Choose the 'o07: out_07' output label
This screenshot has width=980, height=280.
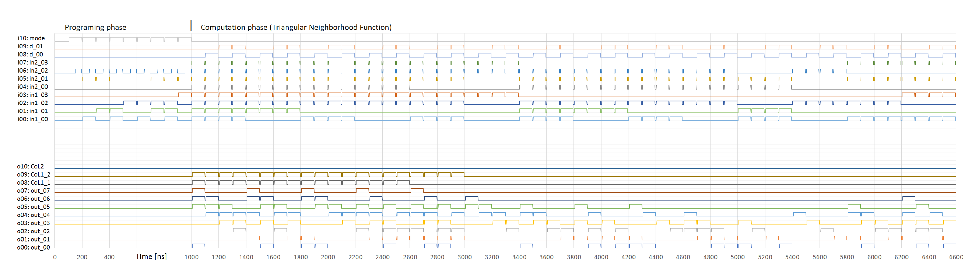click(x=33, y=191)
